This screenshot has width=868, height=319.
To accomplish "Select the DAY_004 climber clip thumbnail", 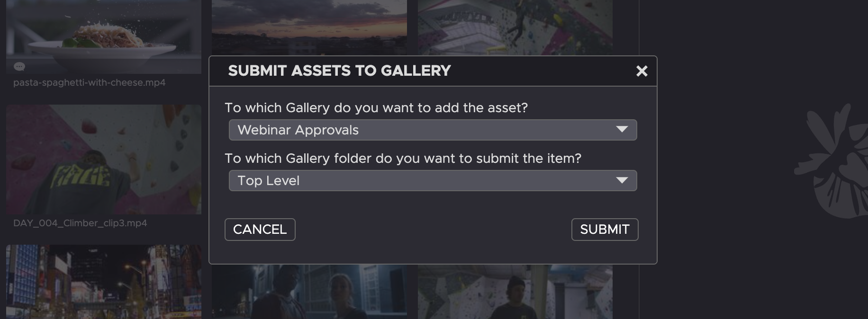I will coord(104,159).
